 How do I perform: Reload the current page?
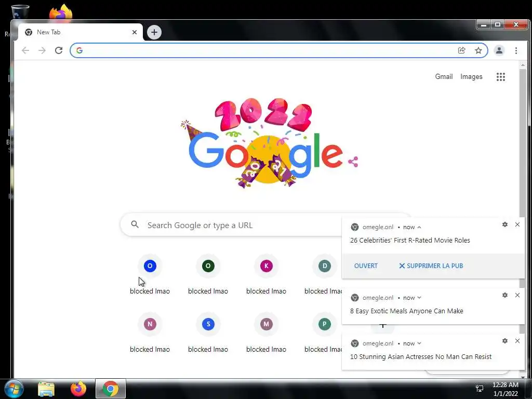point(59,50)
